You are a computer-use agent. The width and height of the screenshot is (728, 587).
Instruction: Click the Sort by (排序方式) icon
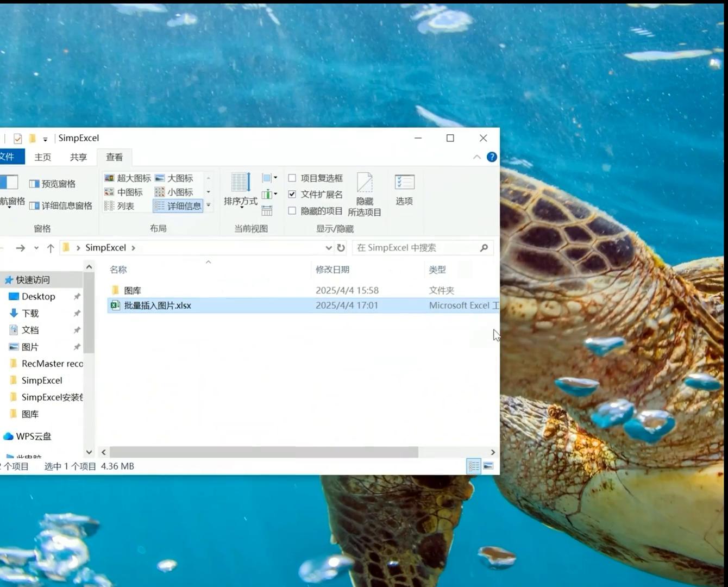click(x=240, y=189)
